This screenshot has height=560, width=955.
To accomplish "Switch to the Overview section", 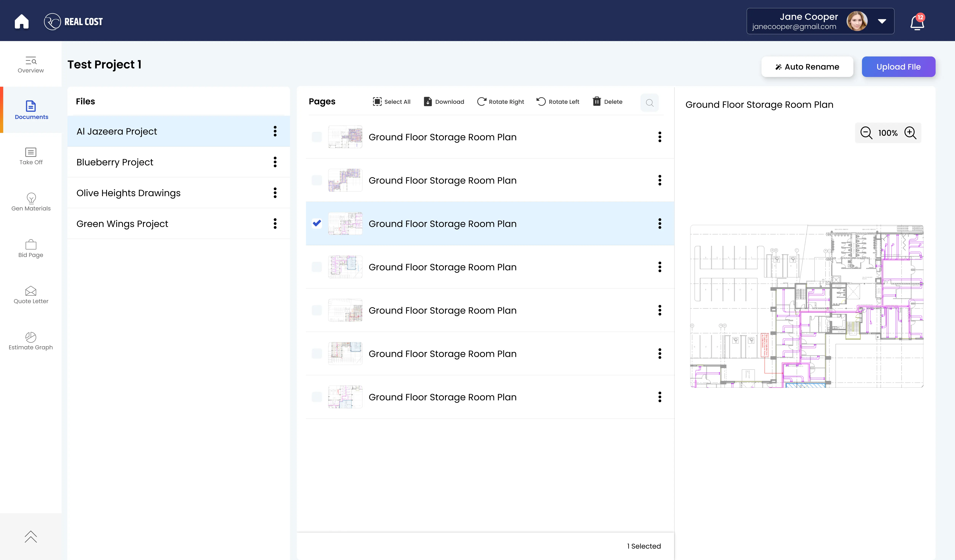I will tap(30, 64).
